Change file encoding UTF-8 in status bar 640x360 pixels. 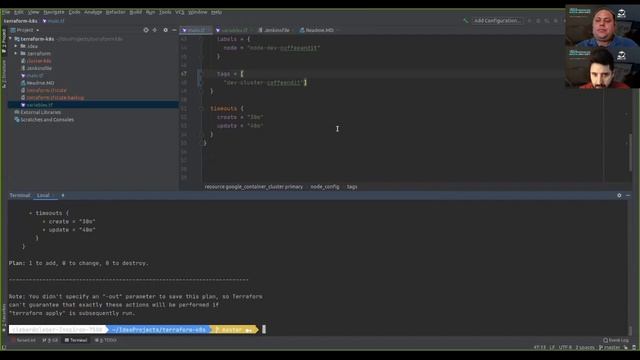click(x=565, y=347)
